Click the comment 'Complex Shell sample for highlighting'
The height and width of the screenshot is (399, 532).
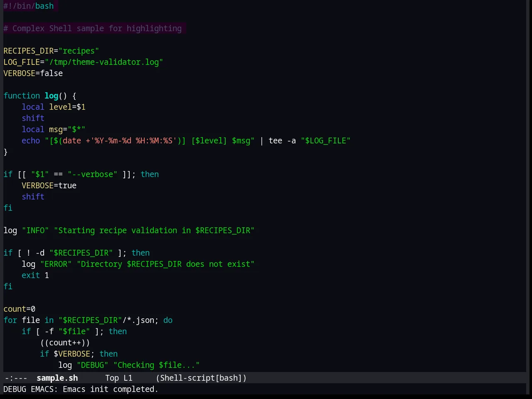[97, 28]
